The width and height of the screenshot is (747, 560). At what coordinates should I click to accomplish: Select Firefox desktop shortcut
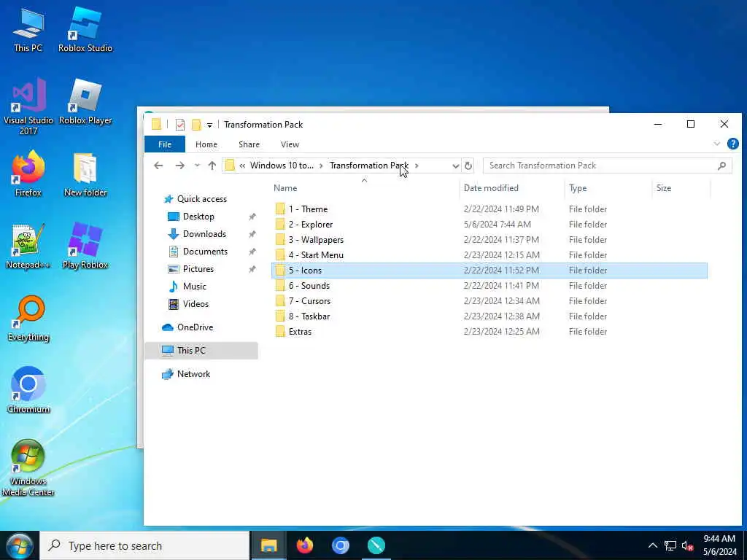click(28, 174)
